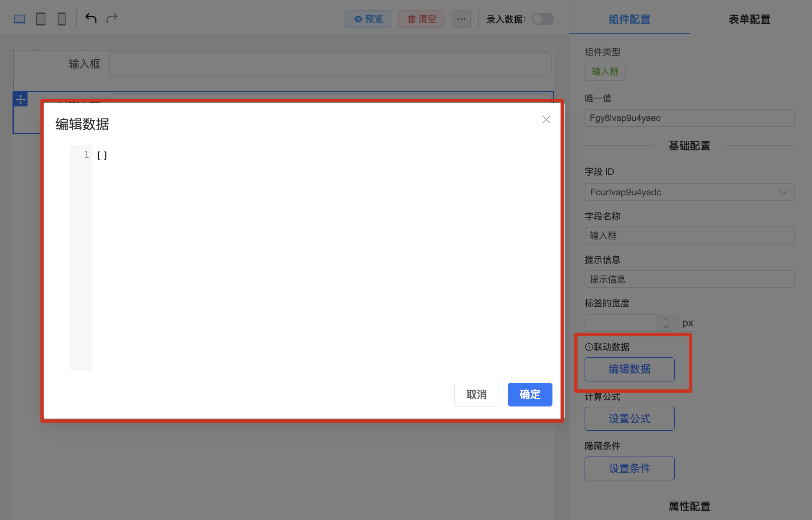Open 设置条件 to set hide conditions

[x=629, y=468]
